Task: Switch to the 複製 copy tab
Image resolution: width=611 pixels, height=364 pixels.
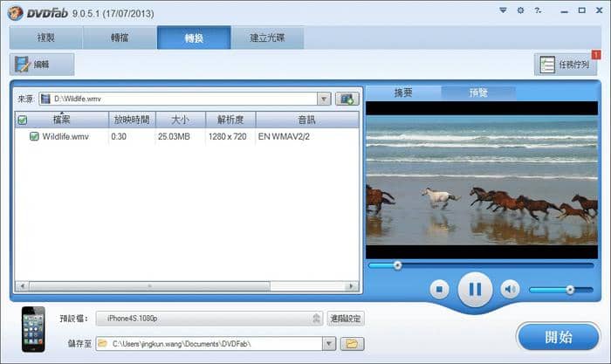Action: (x=46, y=38)
